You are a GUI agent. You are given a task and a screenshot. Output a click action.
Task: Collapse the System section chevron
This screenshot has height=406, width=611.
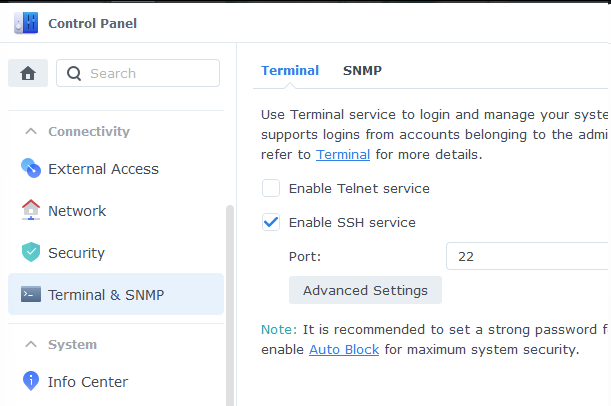[x=30, y=345]
